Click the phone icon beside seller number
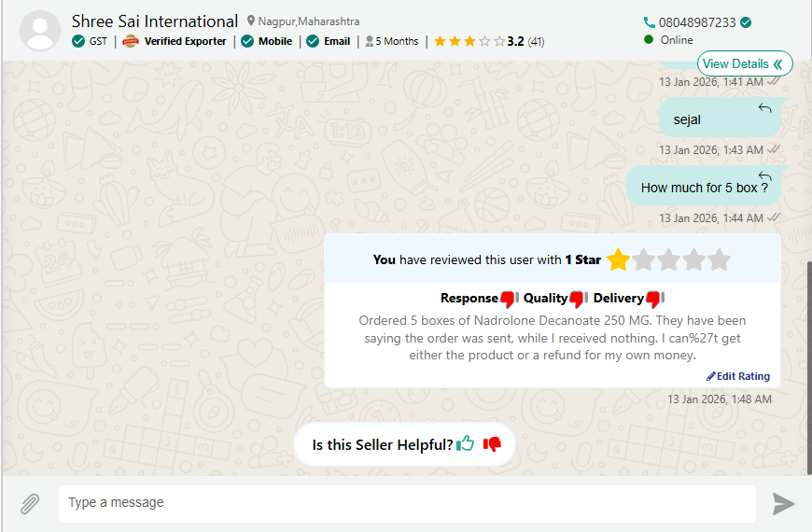812x532 pixels. pos(650,22)
